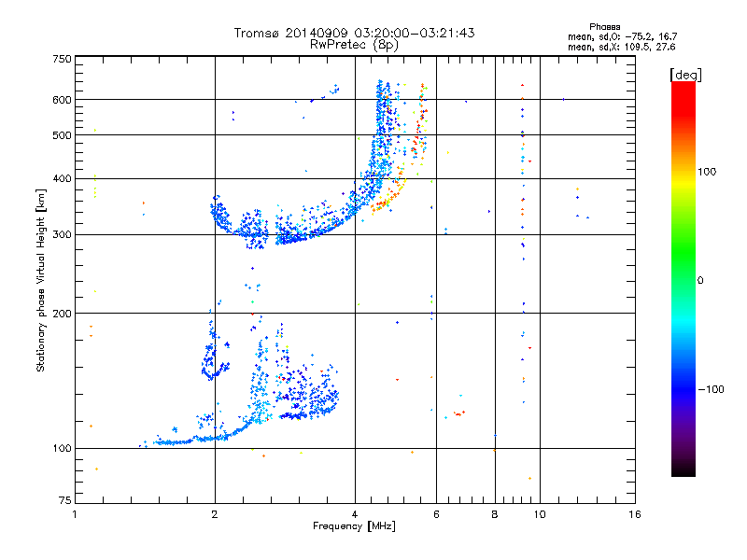747x560 pixels.
Task: Click the [deg] unit label
Action: click(685, 75)
